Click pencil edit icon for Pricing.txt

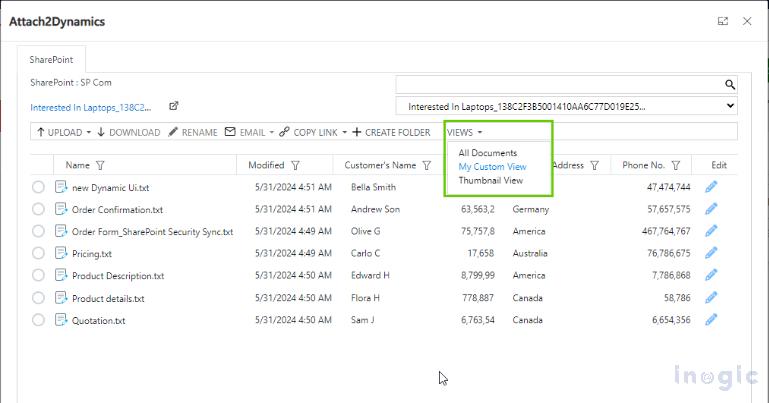point(711,254)
